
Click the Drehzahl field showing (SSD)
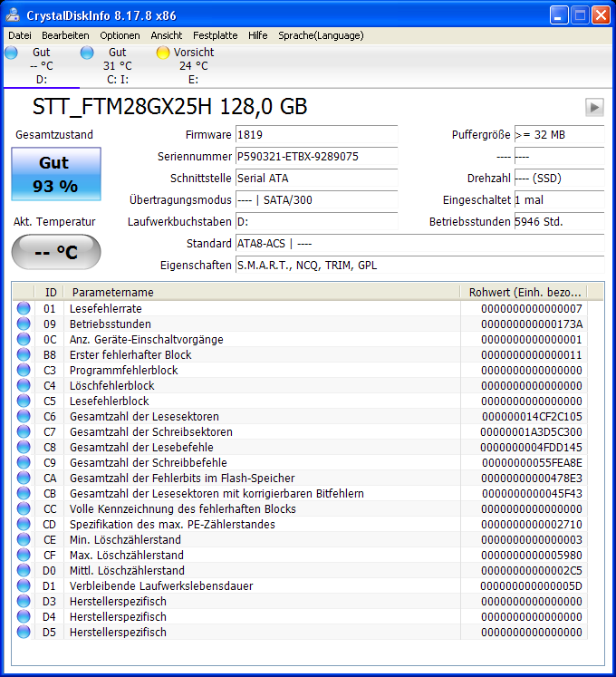[560, 178]
